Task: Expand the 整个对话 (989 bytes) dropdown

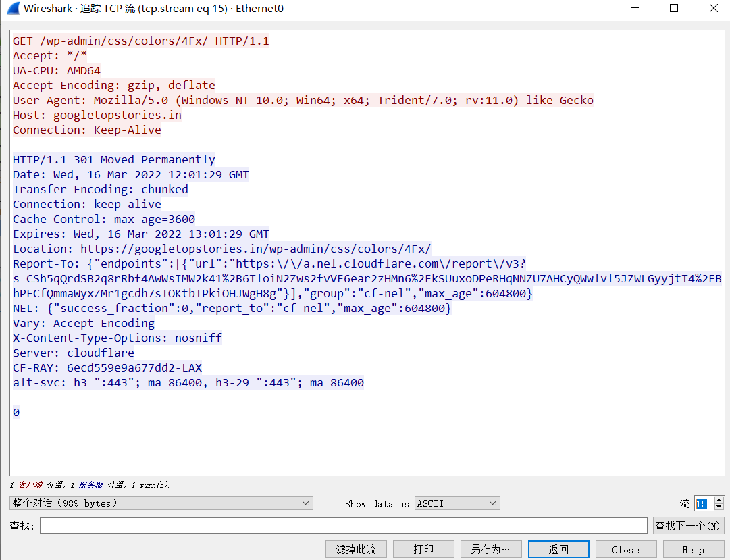Action: pos(161,503)
